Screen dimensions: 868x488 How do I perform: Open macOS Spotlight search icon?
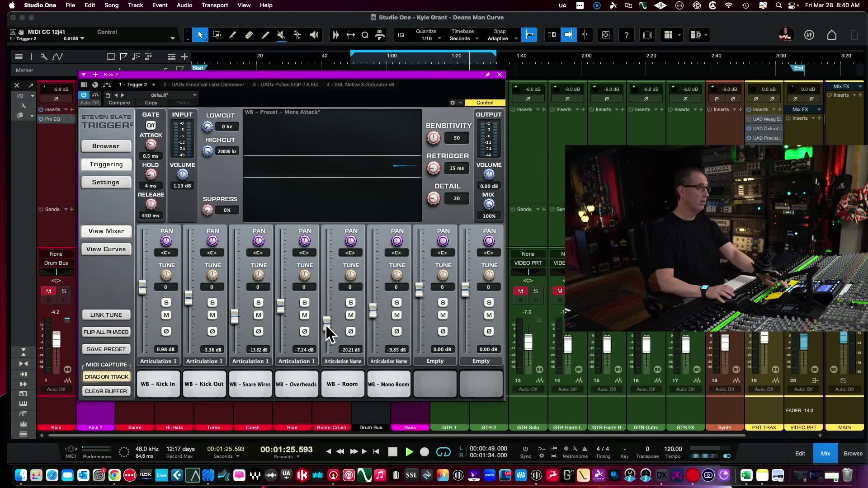778,5
